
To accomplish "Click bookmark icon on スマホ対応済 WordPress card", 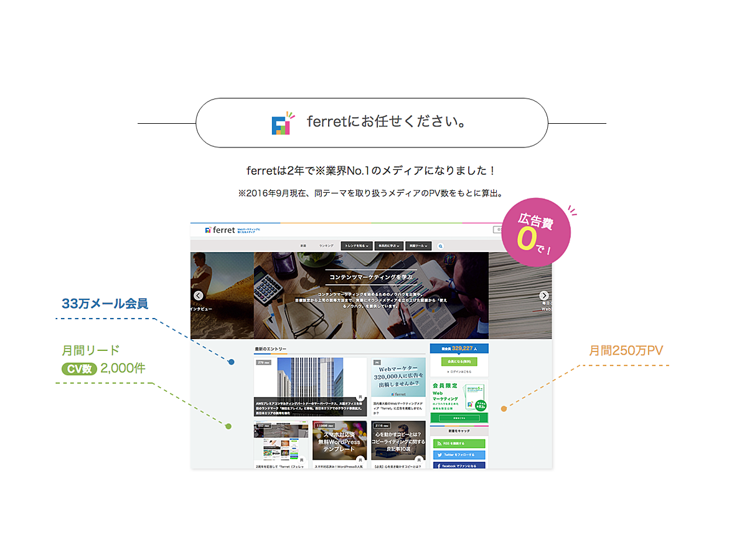I will click(359, 459).
